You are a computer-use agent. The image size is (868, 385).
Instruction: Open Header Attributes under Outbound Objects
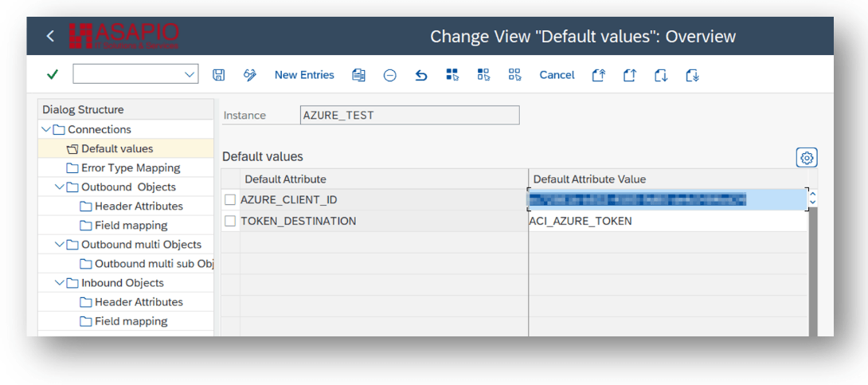click(139, 206)
